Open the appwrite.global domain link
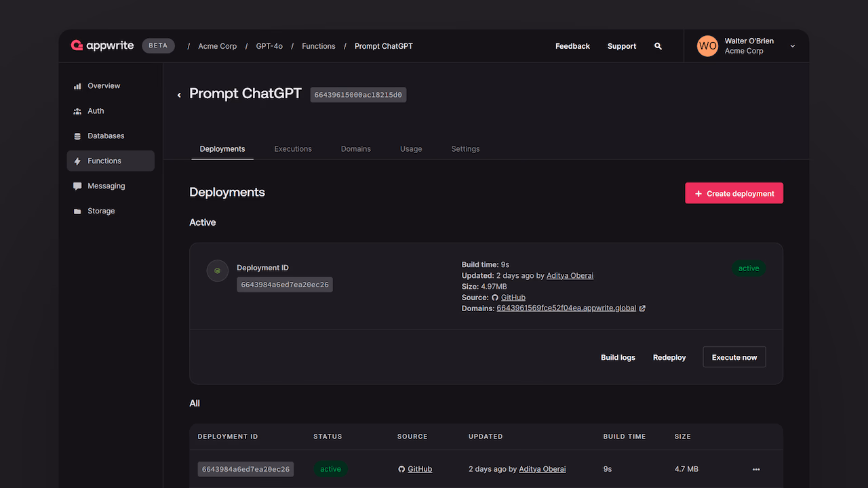Viewport: 868px width, 488px height. [566, 308]
